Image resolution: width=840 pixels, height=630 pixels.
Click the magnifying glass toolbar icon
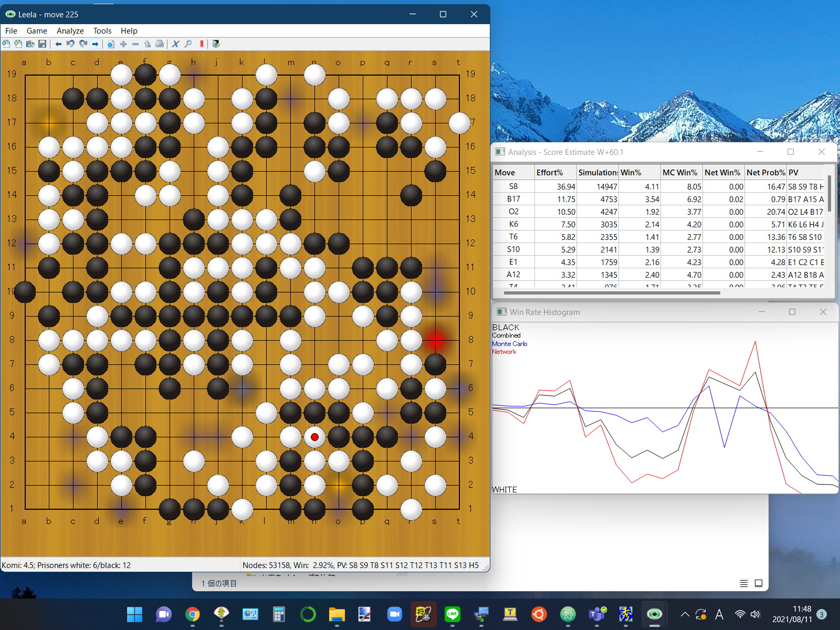click(x=188, y=44)
